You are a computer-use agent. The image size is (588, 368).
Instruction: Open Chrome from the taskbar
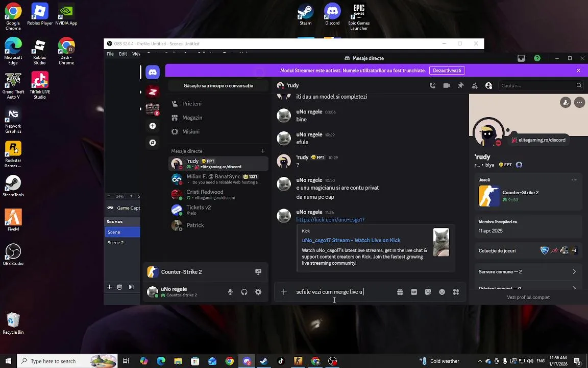pyautogui.click(x=230, y=361)
